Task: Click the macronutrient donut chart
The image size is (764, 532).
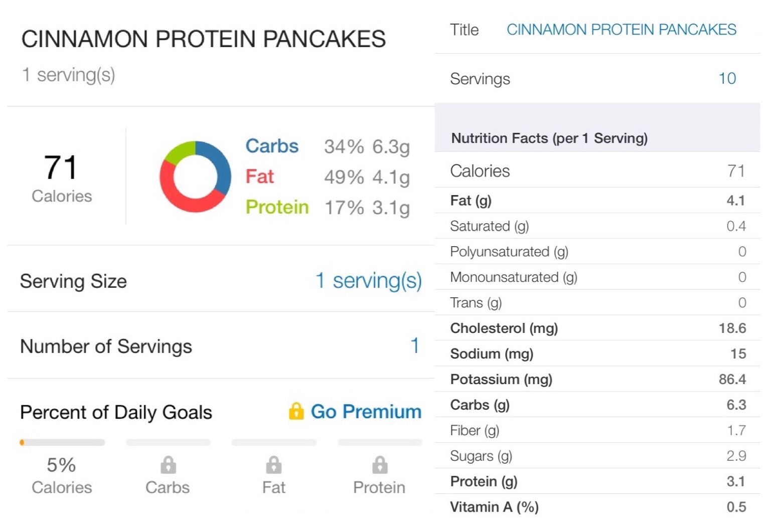Action: [195, 177]
